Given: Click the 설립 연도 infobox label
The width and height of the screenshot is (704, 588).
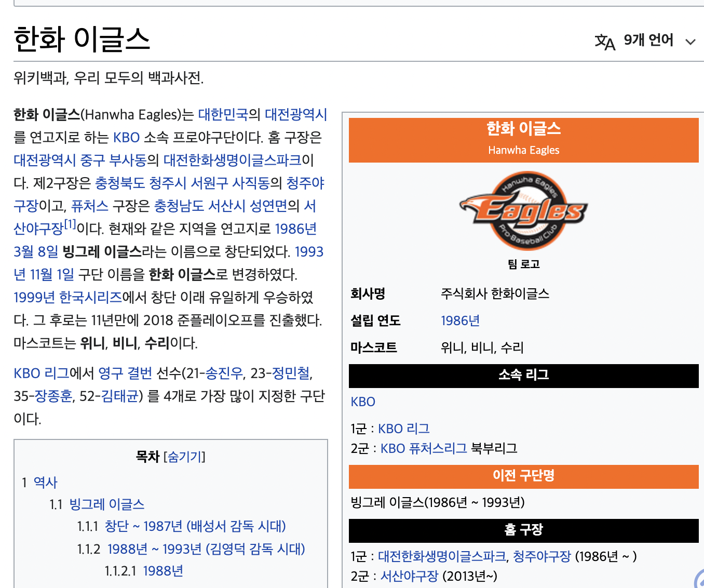Looking at the screenshot, I should (375, 320).
